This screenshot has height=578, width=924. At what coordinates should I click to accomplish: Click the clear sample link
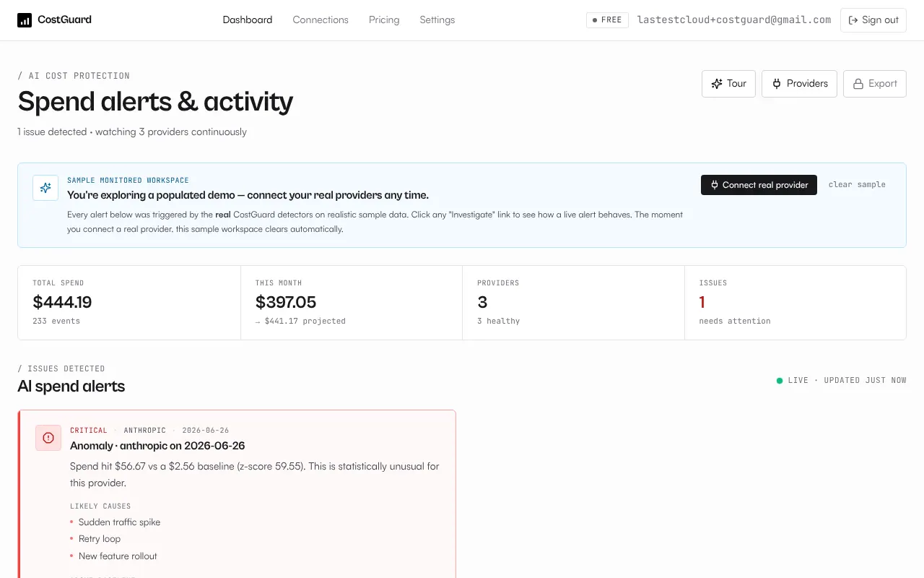[x=857, y=185]
